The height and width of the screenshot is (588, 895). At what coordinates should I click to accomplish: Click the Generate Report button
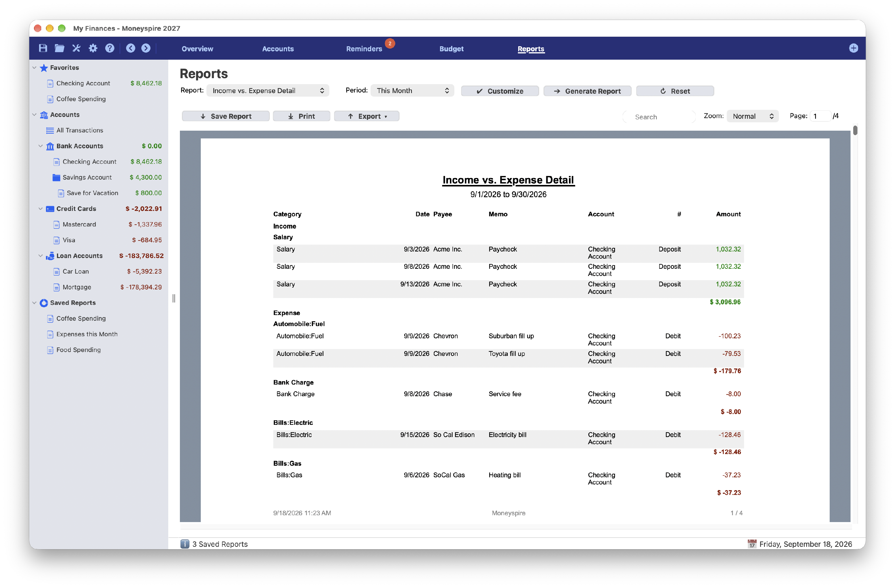587,91
